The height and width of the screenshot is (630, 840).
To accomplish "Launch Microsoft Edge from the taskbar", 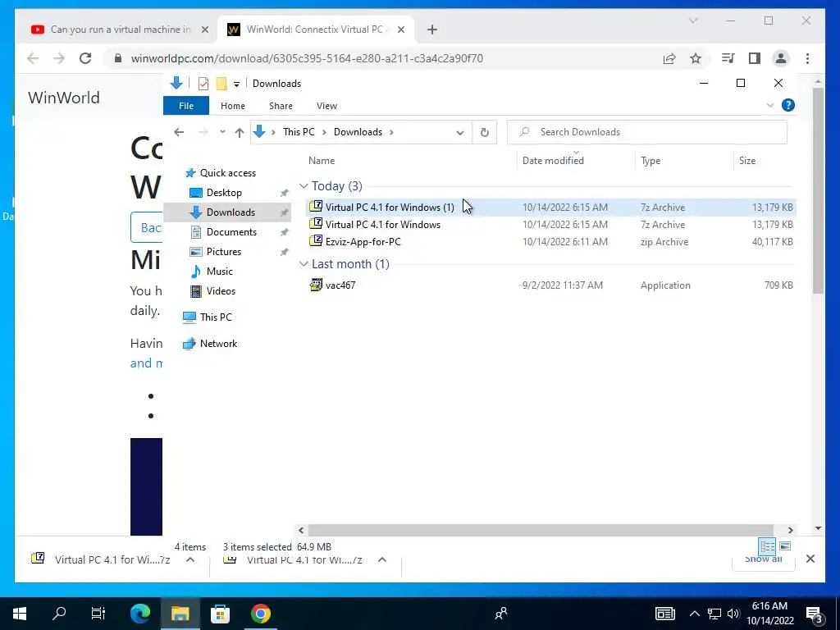I will coord(140,614).
